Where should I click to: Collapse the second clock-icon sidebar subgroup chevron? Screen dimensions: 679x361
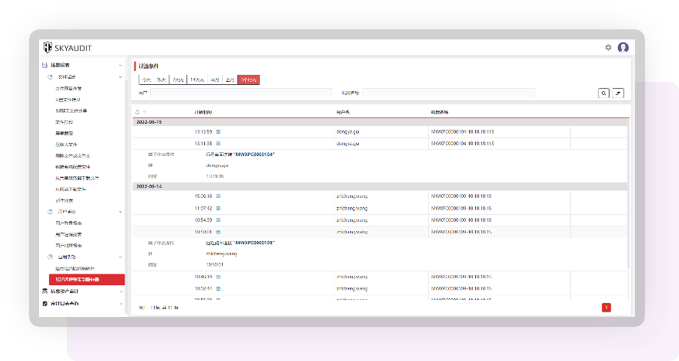click(x=120, y=212)
